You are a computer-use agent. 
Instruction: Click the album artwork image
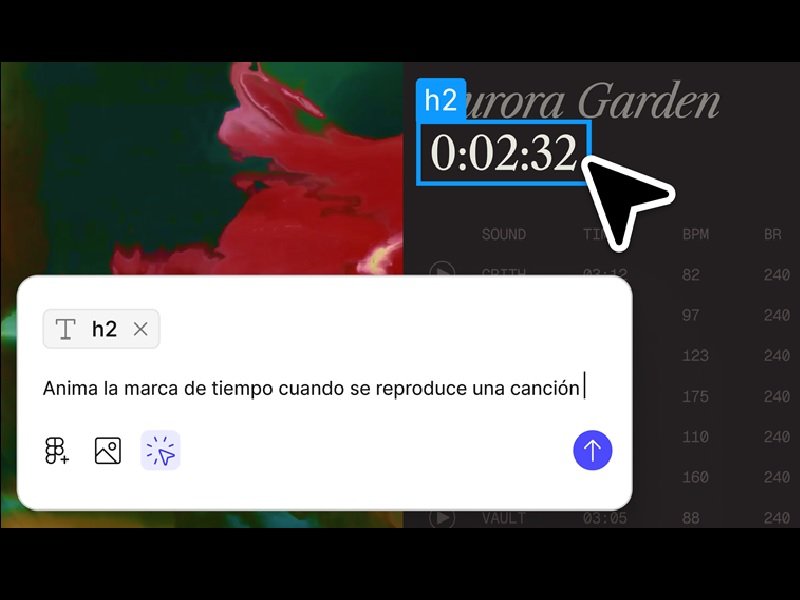pos(202,168)
